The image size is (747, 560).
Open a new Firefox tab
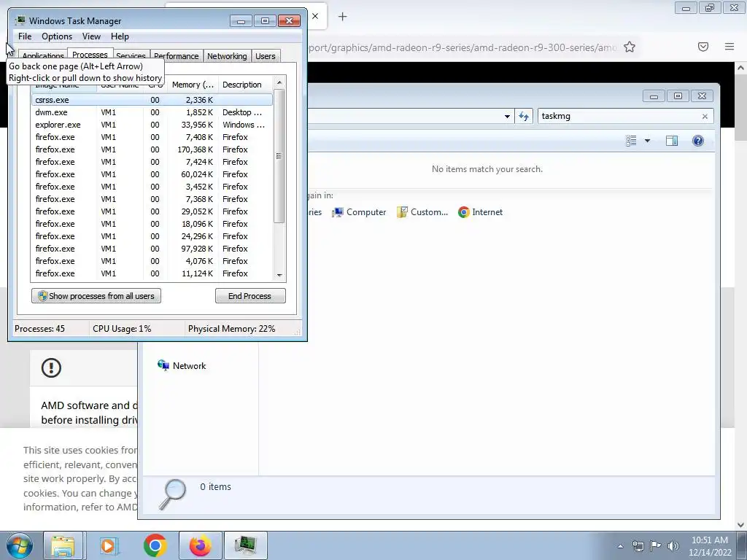(342, 17)
